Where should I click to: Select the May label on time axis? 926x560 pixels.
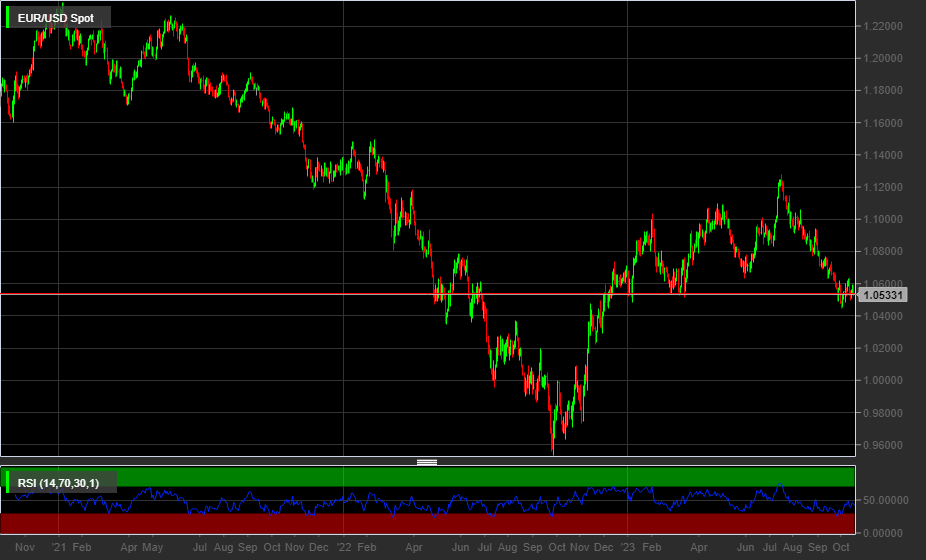click(x=152, y=548)
